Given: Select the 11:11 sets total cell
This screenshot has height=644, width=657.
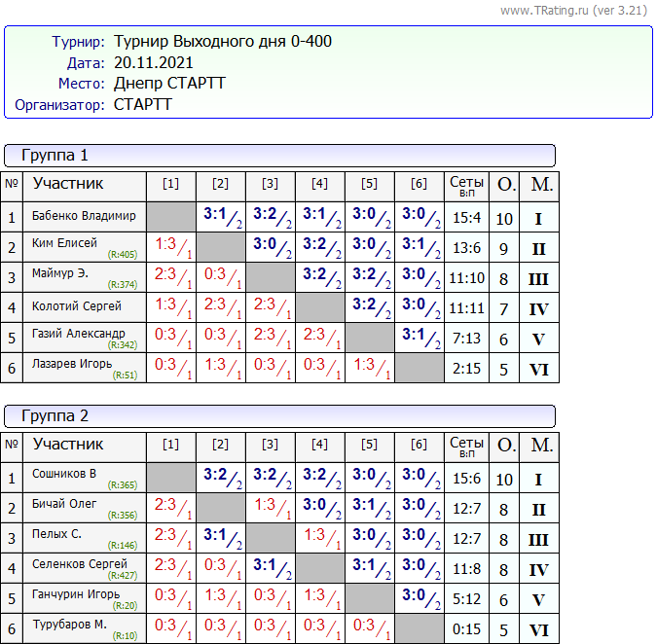Looking at the screenshot, I should pyautogui.click(x=465, y=309).
